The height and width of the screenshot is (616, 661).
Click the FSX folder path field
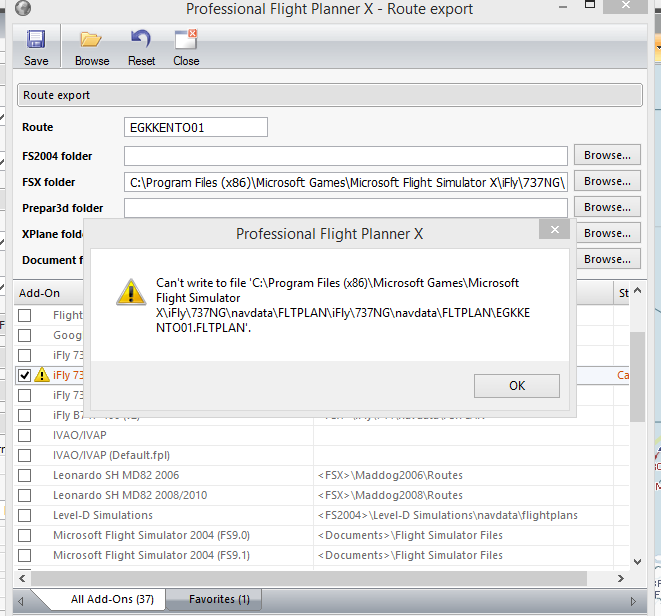tap(346, 182)
